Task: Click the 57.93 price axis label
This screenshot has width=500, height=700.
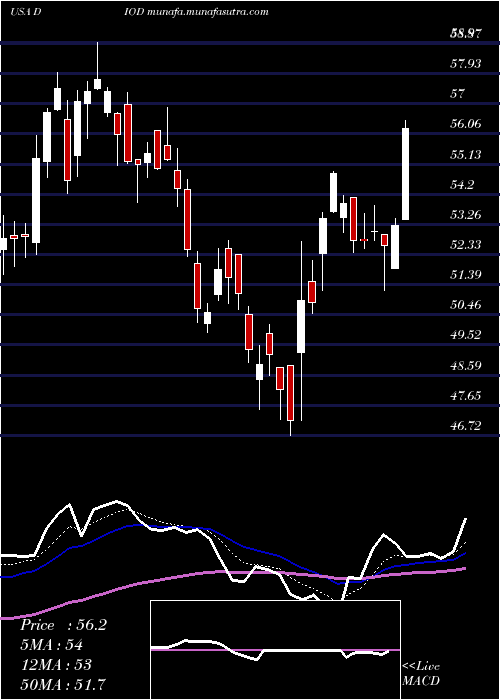Action: tap(466, 64)
